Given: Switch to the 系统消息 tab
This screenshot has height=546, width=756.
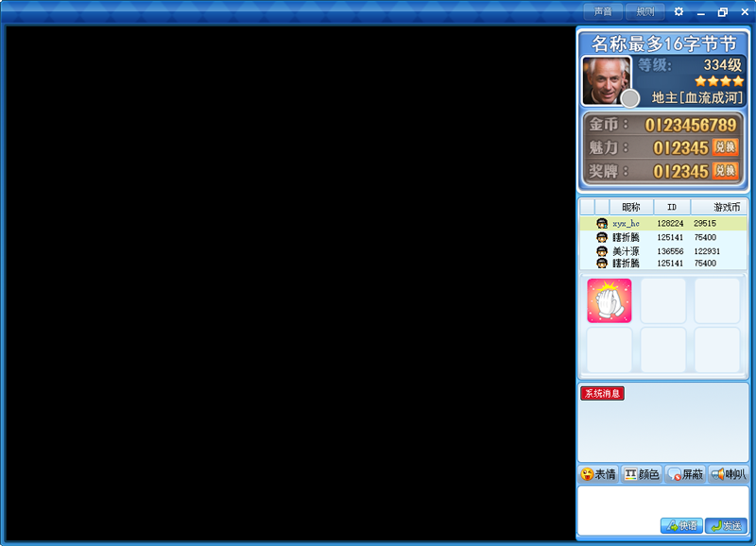Looking at the screenshot, I should pos(602,393).
